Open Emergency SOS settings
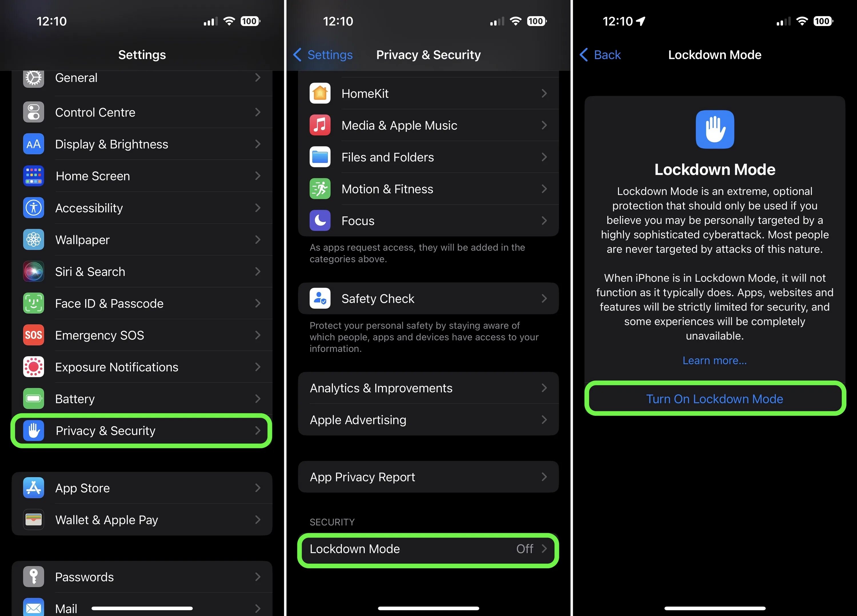Image resolution: width=857 pixels, height=616 pixels. [142, 335]
